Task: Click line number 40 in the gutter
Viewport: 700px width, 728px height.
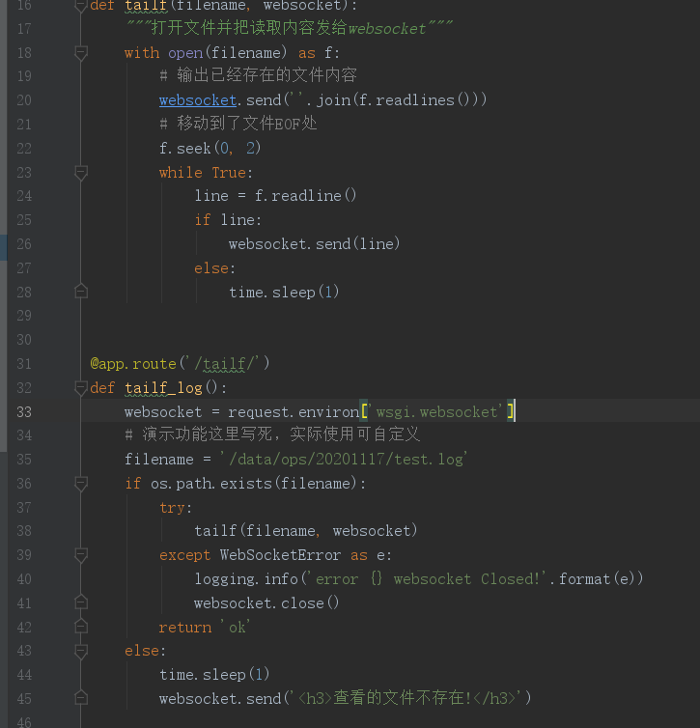Action: (x=24, y=579)
